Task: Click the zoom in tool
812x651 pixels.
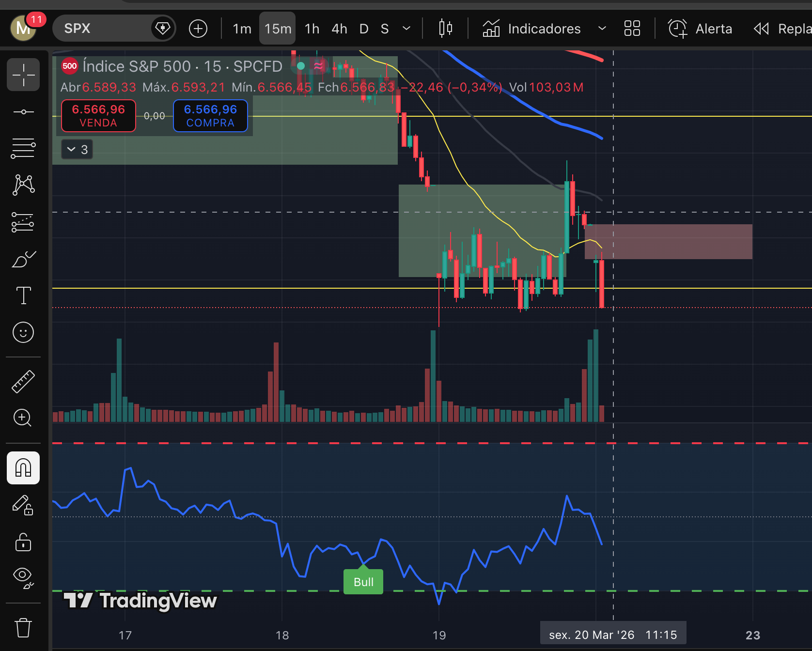Action: 23,418
